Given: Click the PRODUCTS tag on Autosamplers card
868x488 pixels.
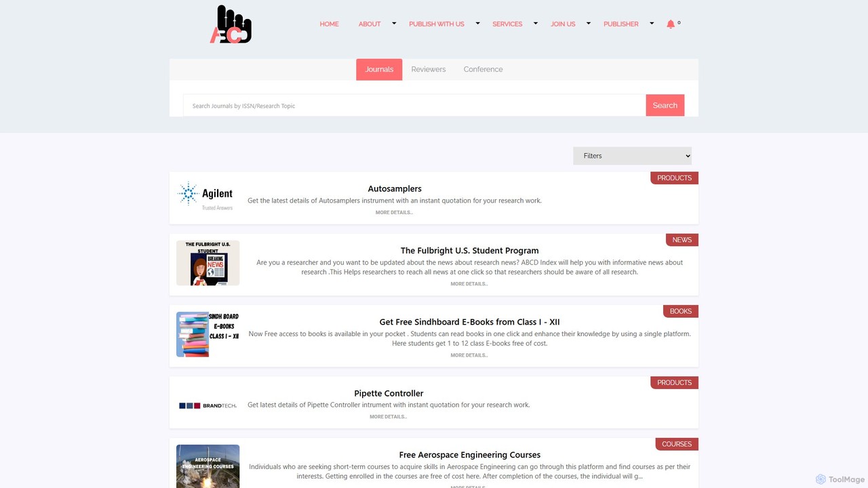Looking at the screenshot, I should click(674, 178).
